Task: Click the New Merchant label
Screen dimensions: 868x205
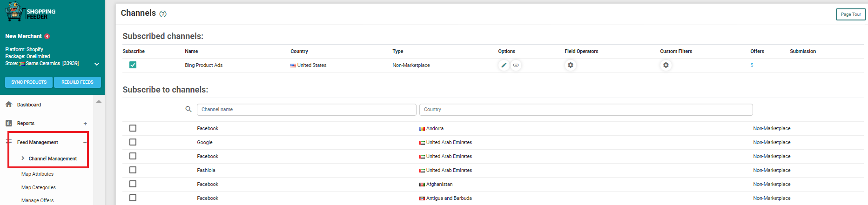Action: (23, 36)
